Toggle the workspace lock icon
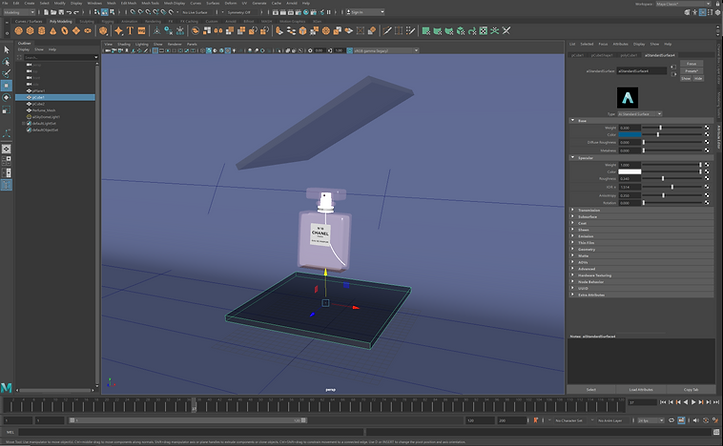723x446 pixels. 717,4
